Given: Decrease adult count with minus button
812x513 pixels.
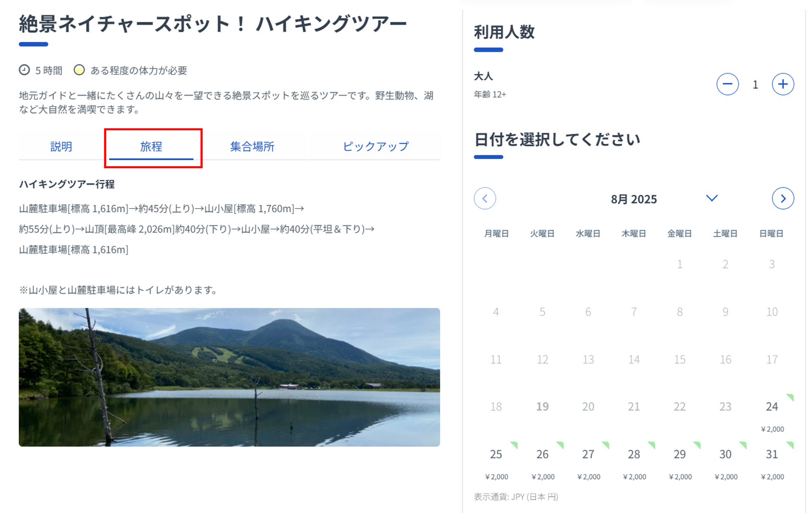Looking at the screenshot, I should click(727, 84).
